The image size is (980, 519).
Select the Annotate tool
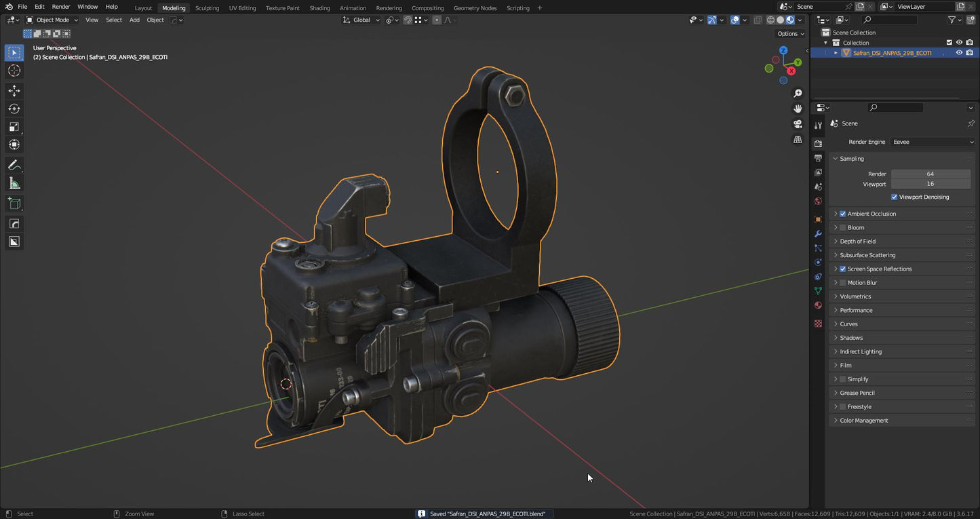pos(14,165)
